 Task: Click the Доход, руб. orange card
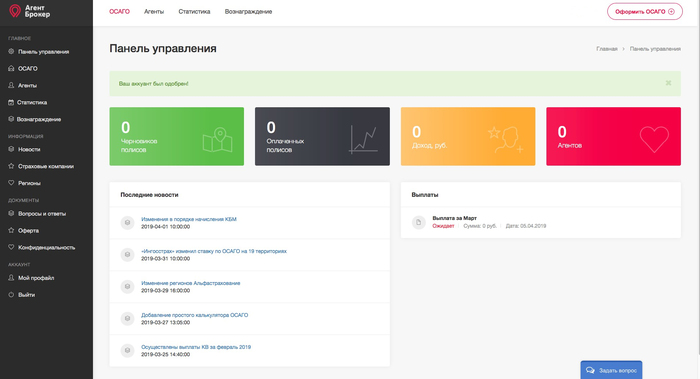click(x=468, y=136)
